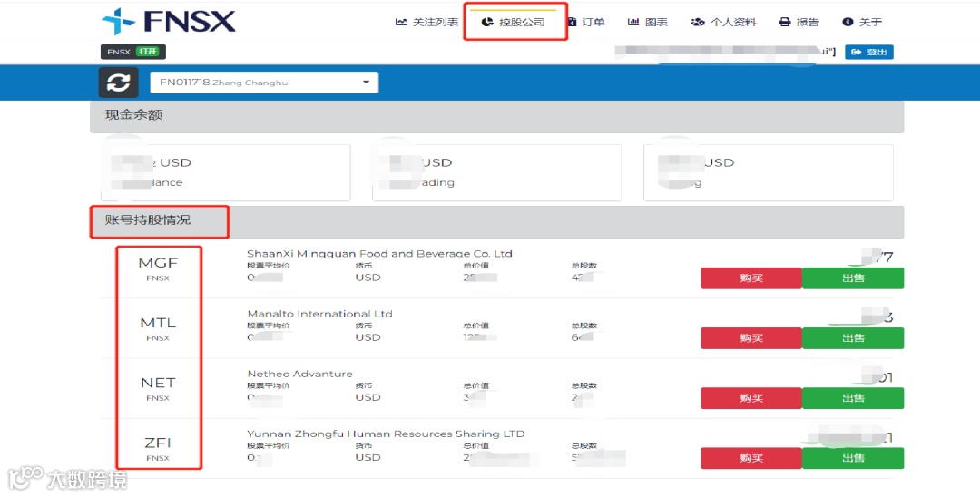Click the bar chart icon beside 图表

tap(633, 22)
